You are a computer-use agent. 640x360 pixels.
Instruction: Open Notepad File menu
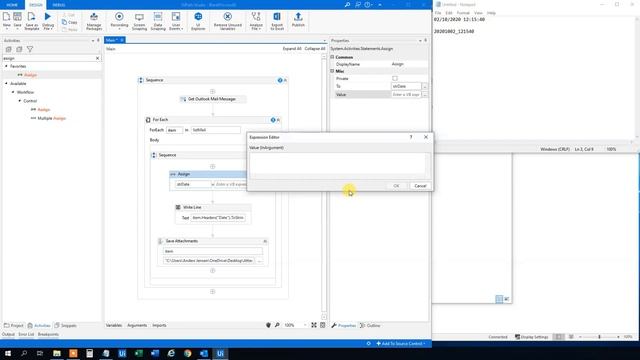pos(438,13)
